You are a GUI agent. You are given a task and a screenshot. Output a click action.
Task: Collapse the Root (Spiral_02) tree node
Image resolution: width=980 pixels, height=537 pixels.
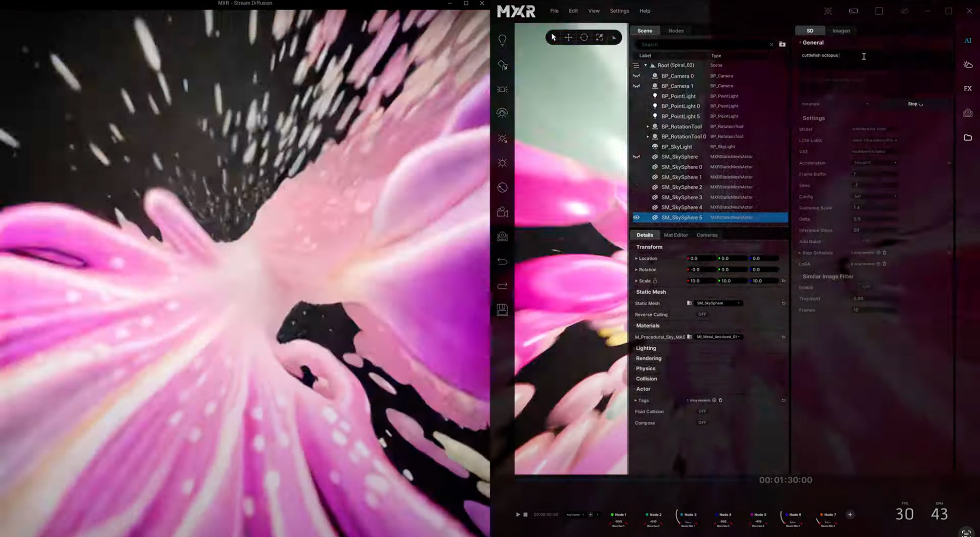tap(645, 65)
